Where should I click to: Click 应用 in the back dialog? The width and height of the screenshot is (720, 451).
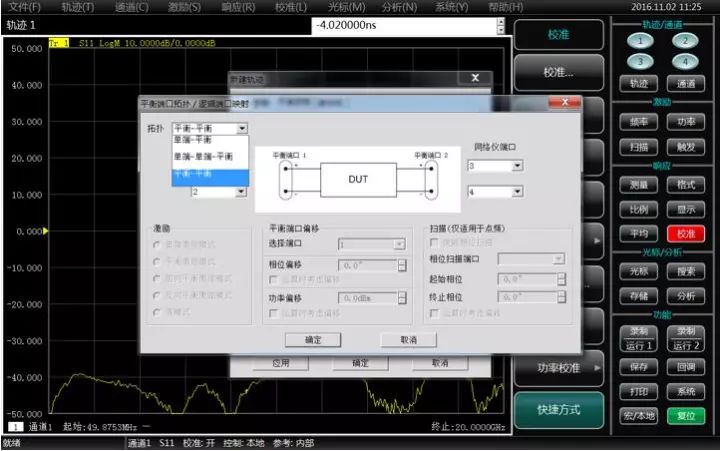[x=281, y=363]
